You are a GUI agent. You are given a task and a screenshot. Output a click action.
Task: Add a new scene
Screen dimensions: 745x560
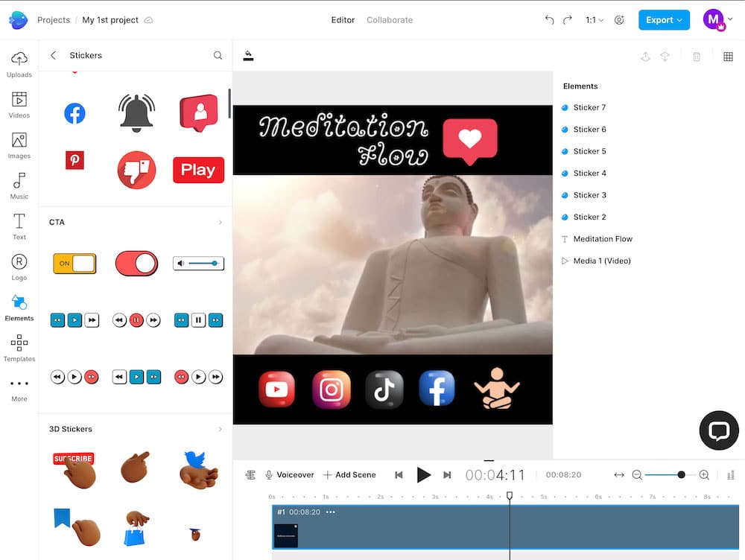[349, 474]
